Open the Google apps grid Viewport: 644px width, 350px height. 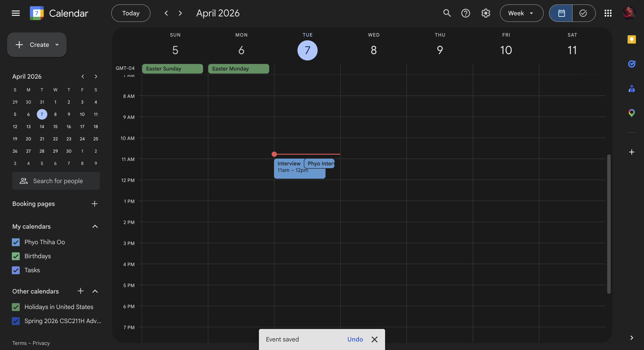[x=608, y=13]
